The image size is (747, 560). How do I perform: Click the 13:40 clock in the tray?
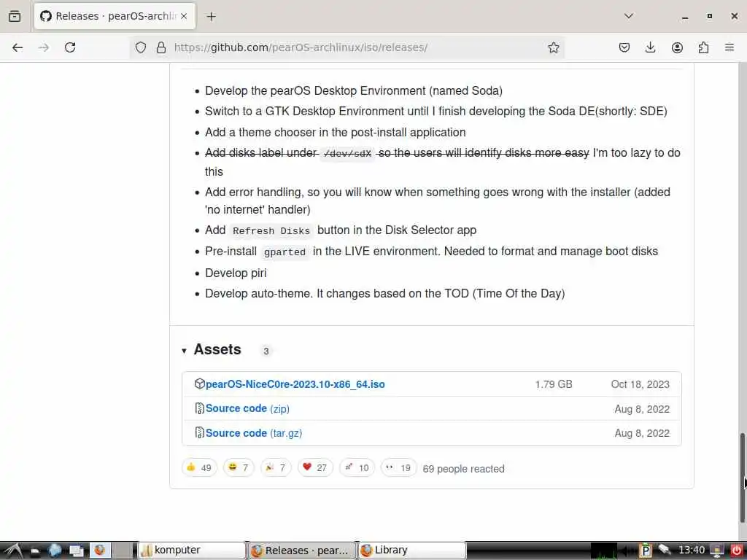[x=692, y=550]
